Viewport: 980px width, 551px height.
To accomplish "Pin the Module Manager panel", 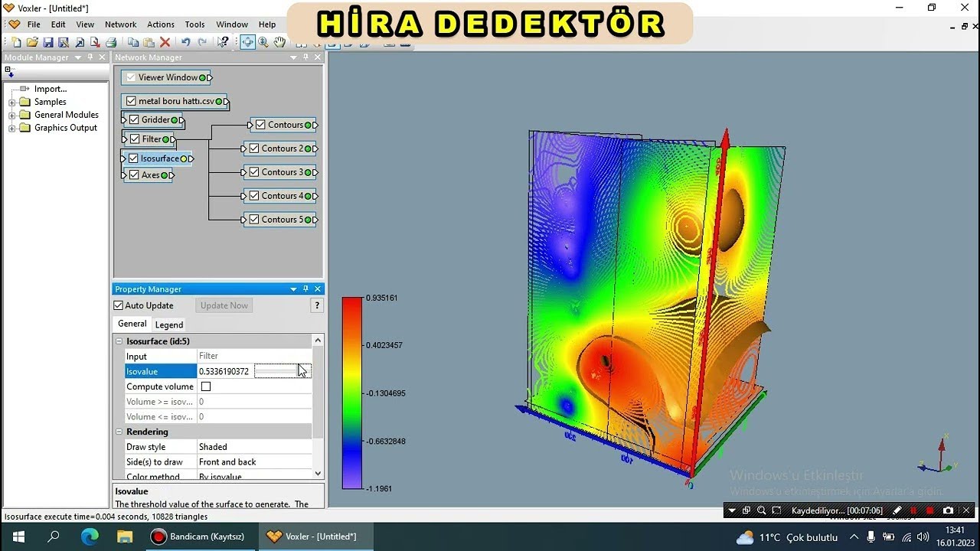I will (x=90, y=57).
